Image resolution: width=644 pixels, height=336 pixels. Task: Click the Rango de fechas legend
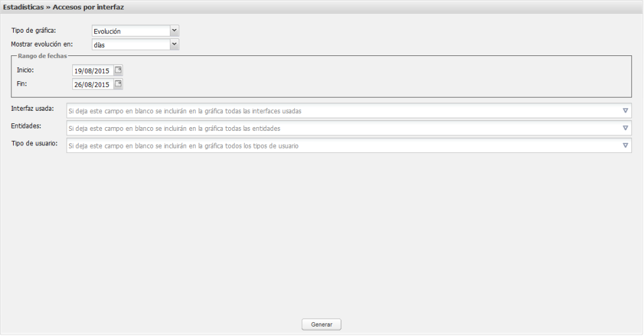(42, 56)
